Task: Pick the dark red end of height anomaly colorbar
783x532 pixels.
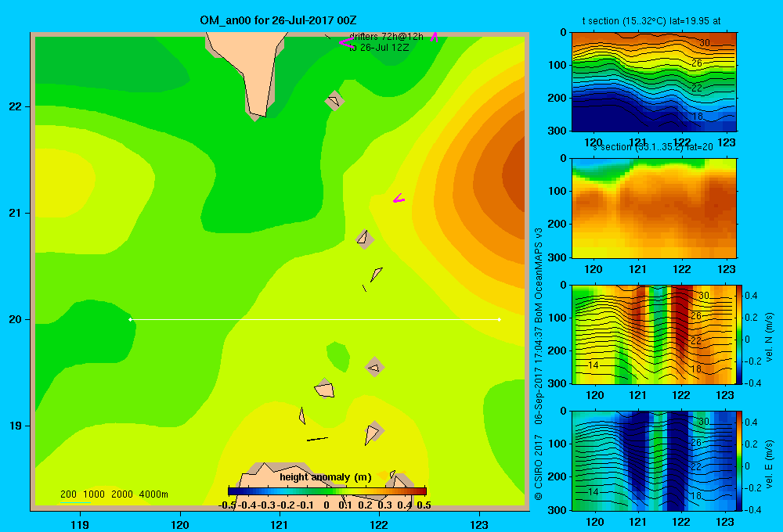Action: pos(423,491)
